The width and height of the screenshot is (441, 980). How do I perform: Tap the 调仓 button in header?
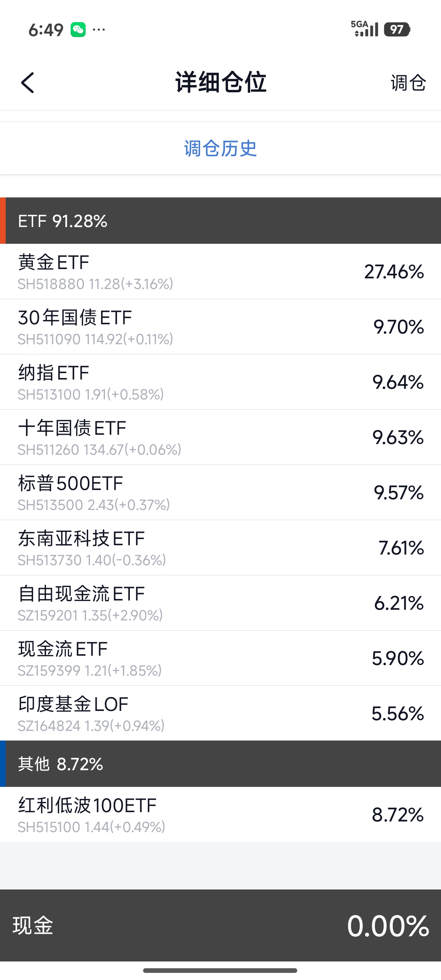408,83
